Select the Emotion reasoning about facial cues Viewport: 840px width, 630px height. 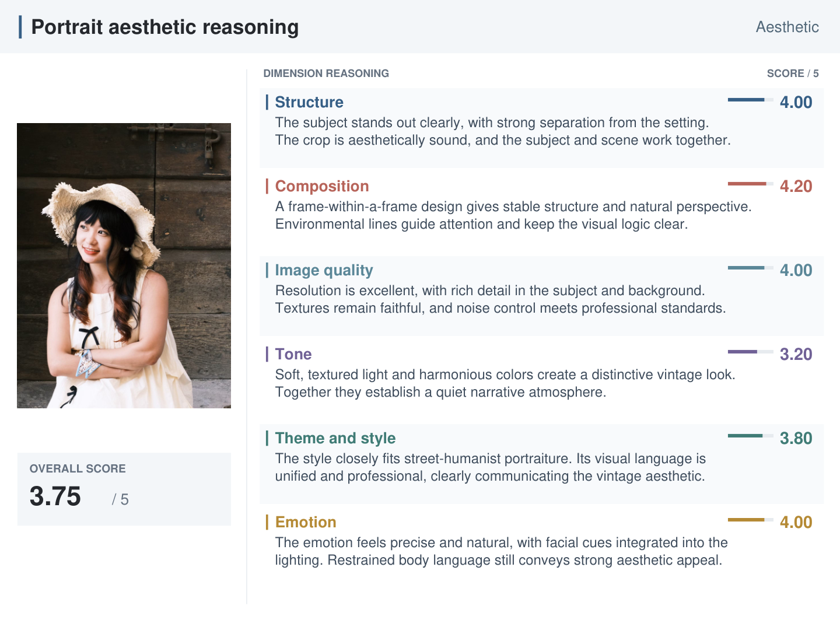502,551
